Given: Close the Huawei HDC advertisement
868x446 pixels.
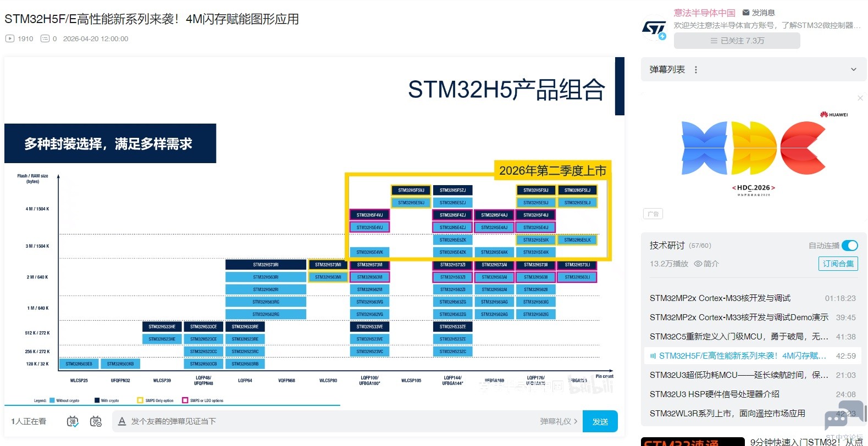Looking at the screenshot, I should tap(860, 98).
